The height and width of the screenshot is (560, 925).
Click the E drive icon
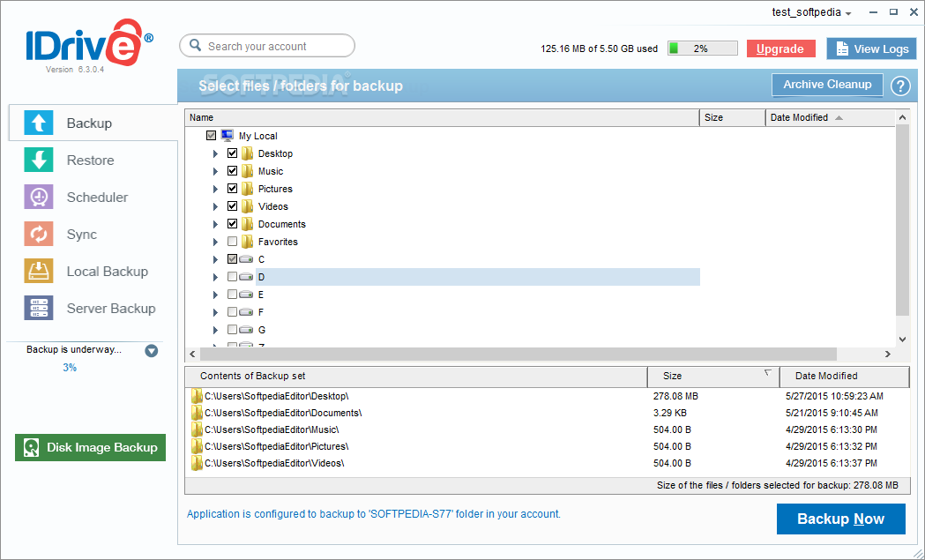(247, 295)
